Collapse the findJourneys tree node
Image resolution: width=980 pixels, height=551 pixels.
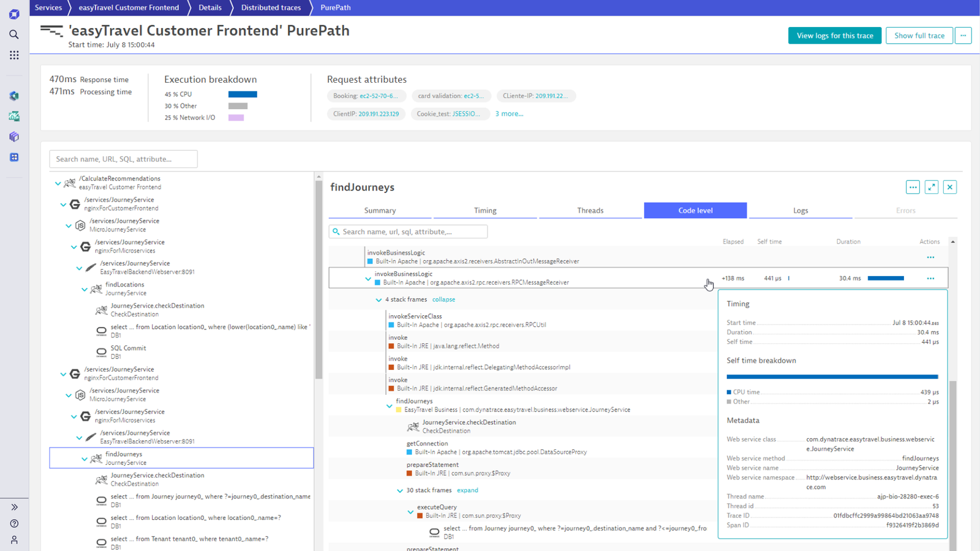[x=85, y=459]
